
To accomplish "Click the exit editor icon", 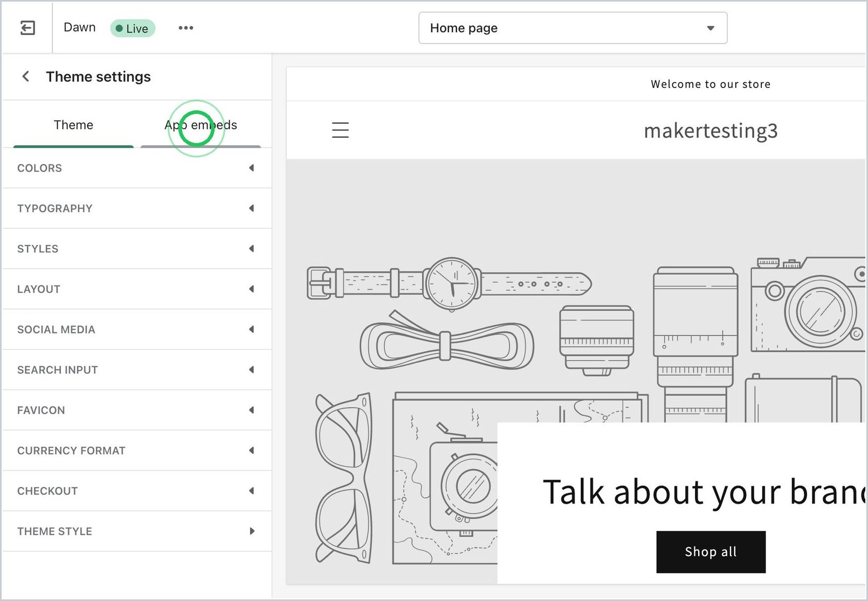I will pos(27,28).
